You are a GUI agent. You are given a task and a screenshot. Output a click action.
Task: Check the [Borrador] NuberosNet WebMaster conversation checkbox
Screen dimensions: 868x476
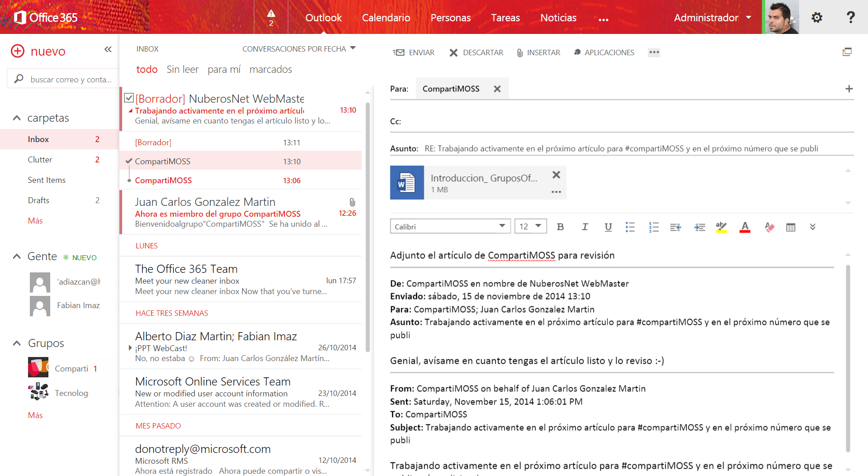129,97
